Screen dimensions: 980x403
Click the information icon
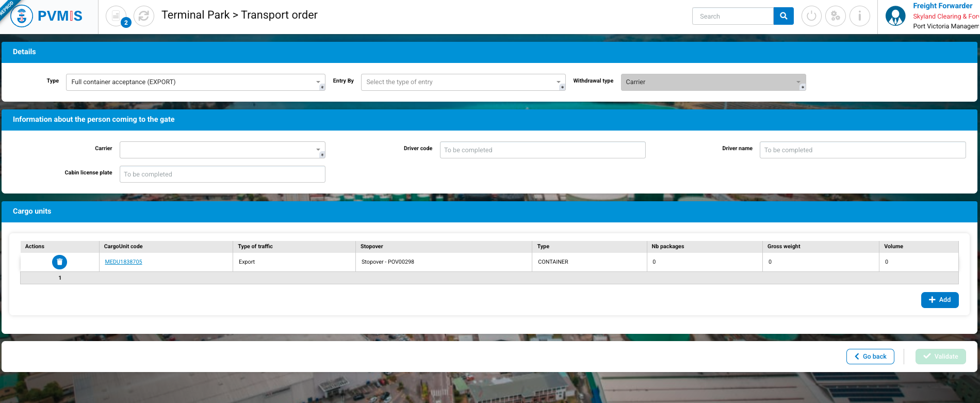(x=859, y=16)
